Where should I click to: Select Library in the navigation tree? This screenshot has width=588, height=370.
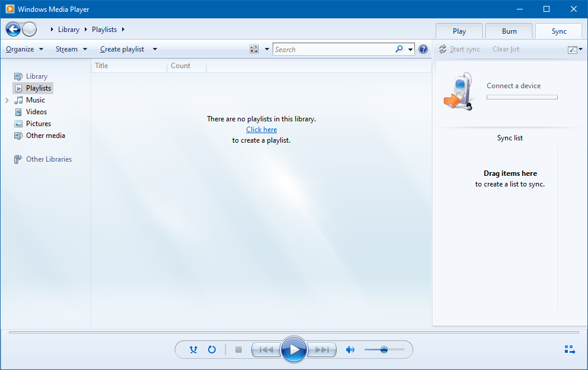37,76
